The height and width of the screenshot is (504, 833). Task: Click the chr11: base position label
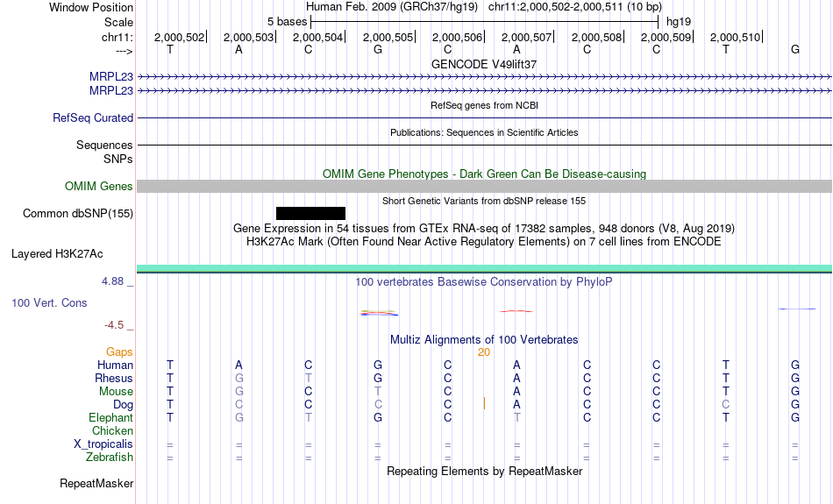[117, 37]
